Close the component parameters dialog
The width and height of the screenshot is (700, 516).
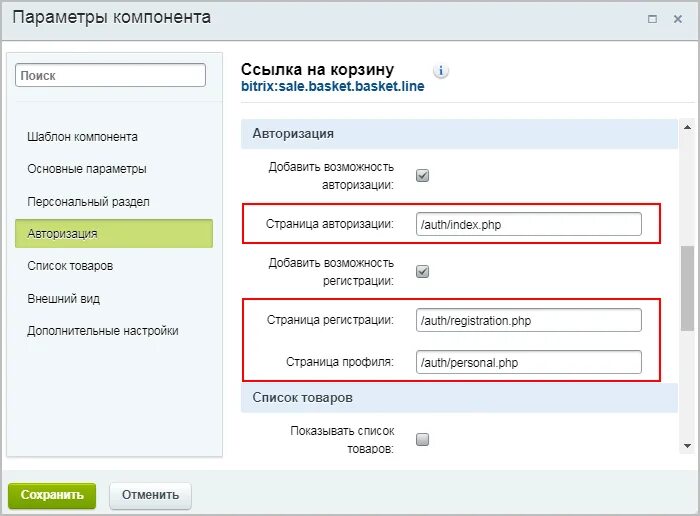(x=678, y=19)
